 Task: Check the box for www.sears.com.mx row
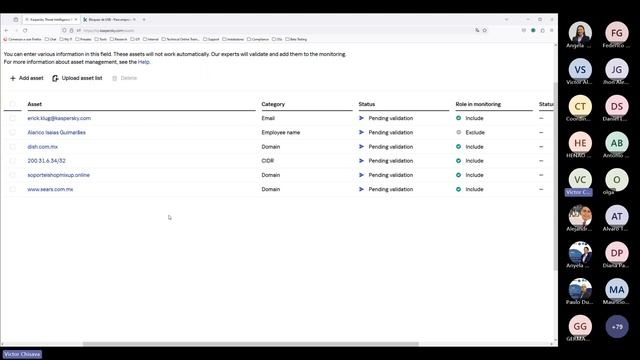12,189
